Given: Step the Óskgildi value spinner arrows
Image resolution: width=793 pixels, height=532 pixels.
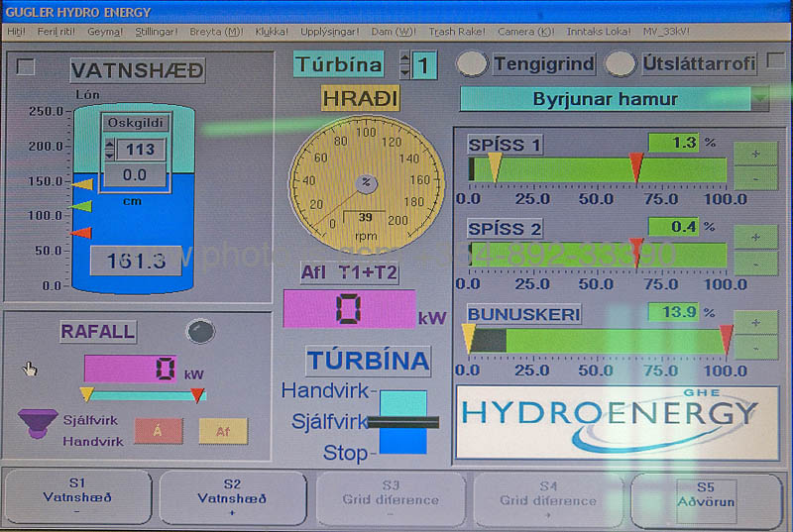Looking at the screenshot, I should (x=109, y=150).
